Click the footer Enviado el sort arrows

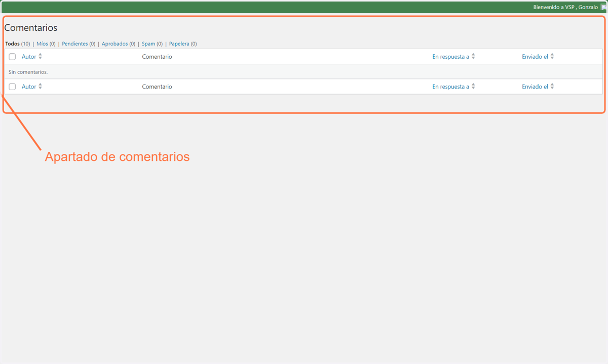coord(552,87)
